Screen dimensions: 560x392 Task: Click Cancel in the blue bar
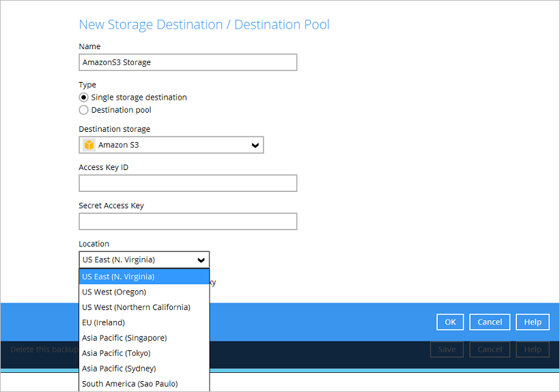[x=490, y=322]
